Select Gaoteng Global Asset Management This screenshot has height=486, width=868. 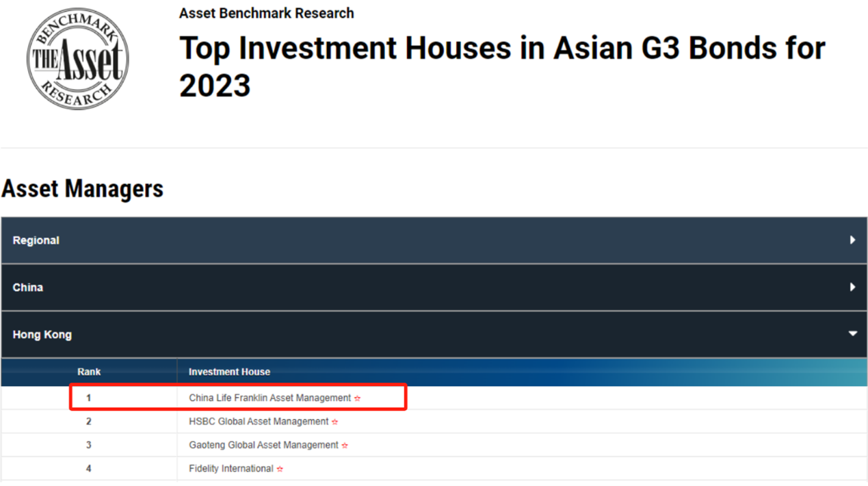pyautogui.click(x=263, y=445)
